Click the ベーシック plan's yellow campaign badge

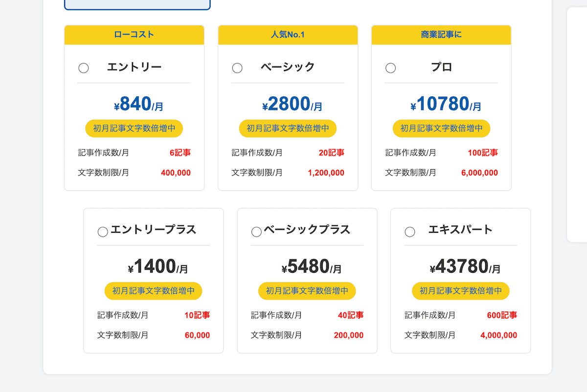[288, 129]
